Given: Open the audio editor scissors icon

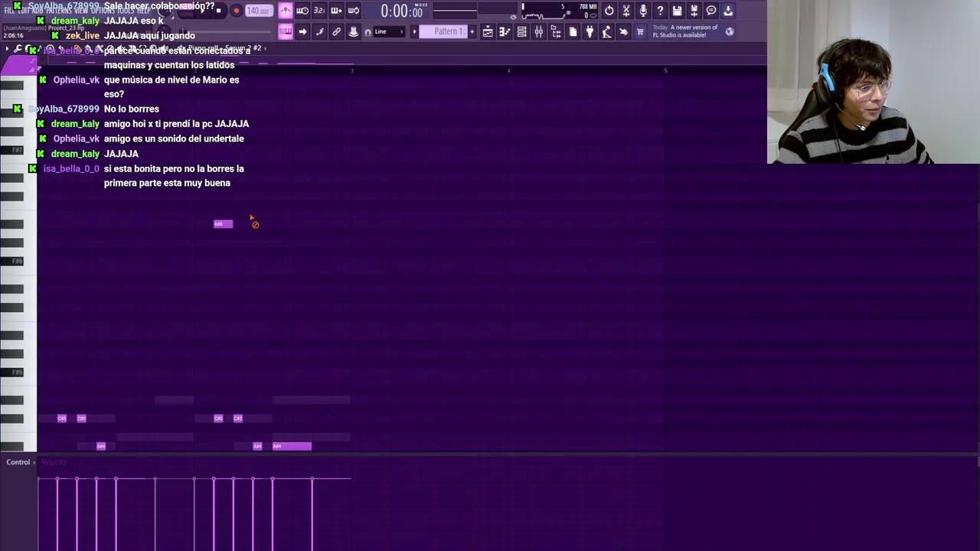Looking at the screenshot, I should coord(626,11).
